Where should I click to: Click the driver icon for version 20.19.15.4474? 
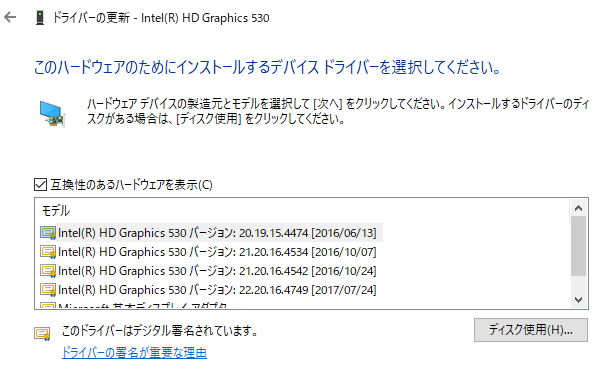48,233
